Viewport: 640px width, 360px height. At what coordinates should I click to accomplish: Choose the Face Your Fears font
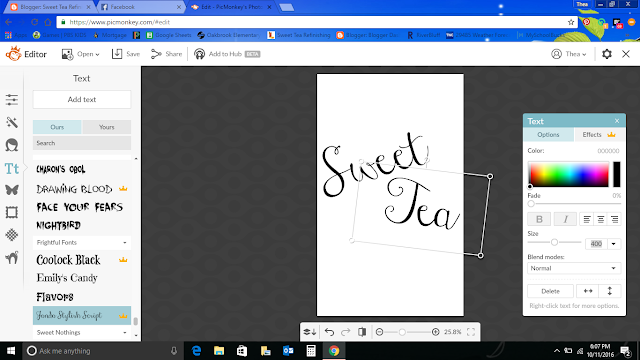pos(80,207)
